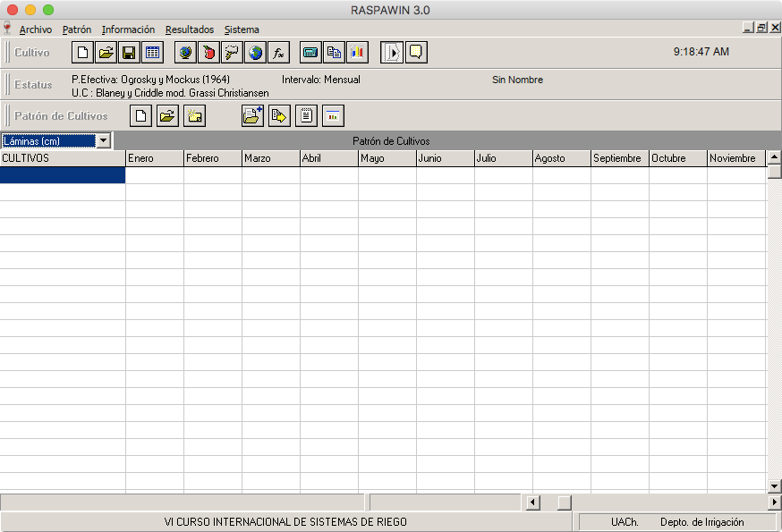Click the calculator icon in Cultivo toolbar
Screen dimensions: 782x532
pos(310,53)
